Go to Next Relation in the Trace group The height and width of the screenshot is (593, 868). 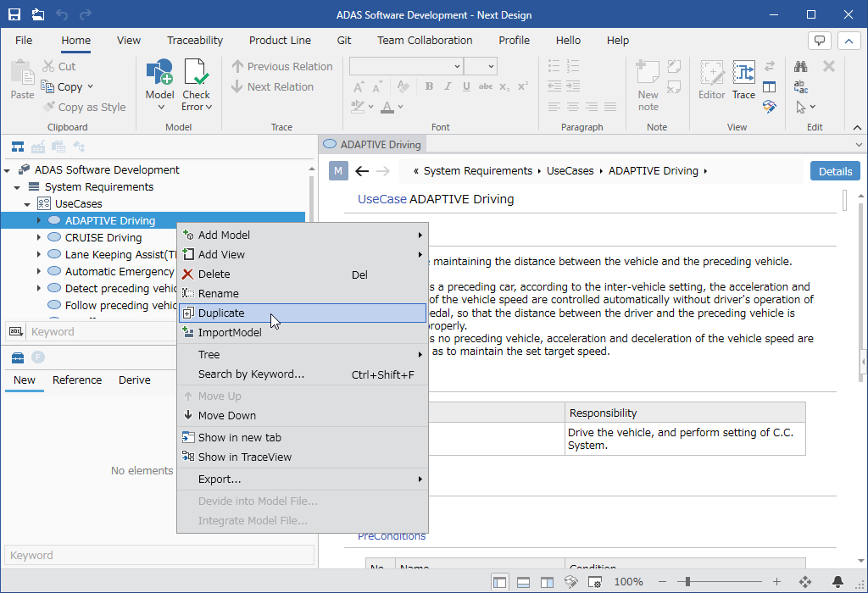[x=273, y=87]
